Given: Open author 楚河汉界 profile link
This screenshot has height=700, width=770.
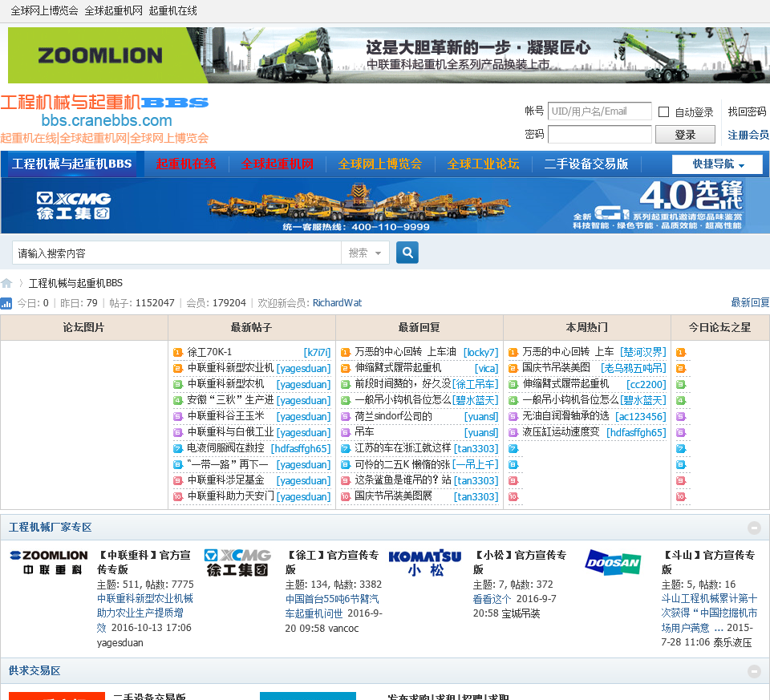Looking at the screenshot, I should pos(643,353).
